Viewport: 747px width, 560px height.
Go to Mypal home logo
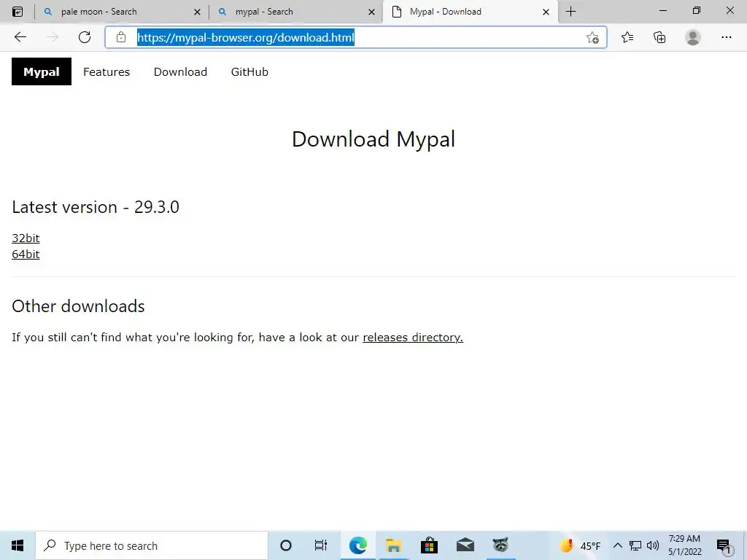pos(42,71)
